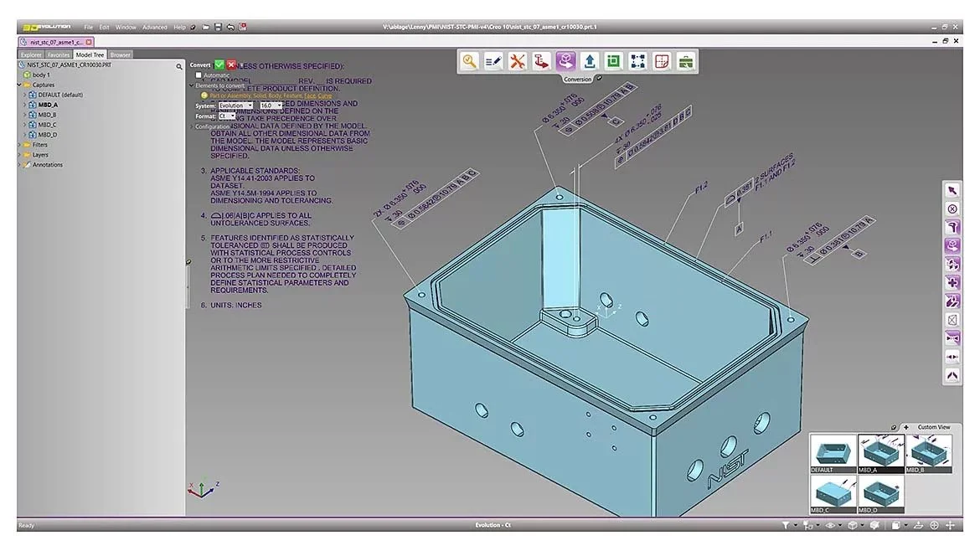Image resolution: width=980 pixels, height=551 pixels.
Task: Select the Conversion tool in the top toolbar
Action: tap(566, 60)
